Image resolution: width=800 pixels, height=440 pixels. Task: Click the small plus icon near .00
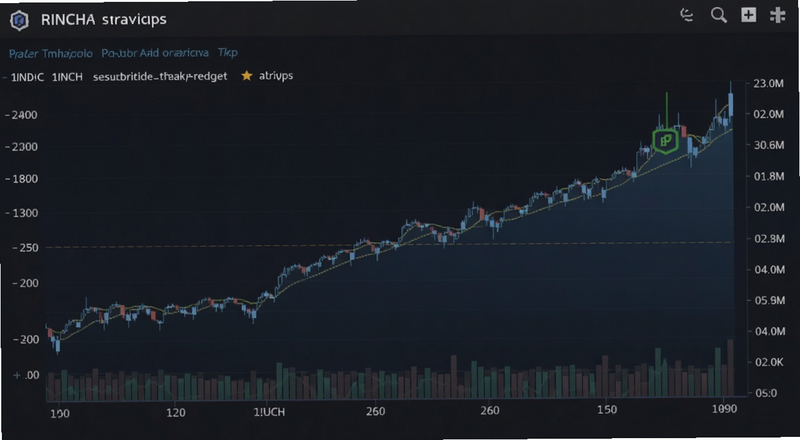[17, 375]
